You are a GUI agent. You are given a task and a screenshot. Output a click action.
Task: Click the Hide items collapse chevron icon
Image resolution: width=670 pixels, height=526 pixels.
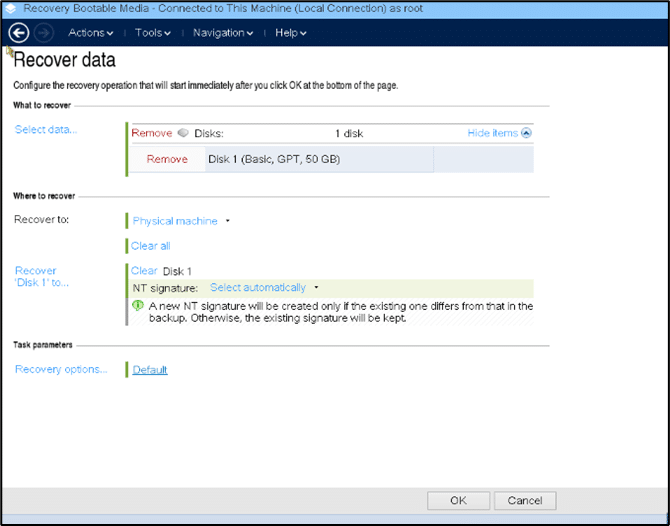point(526,133)
